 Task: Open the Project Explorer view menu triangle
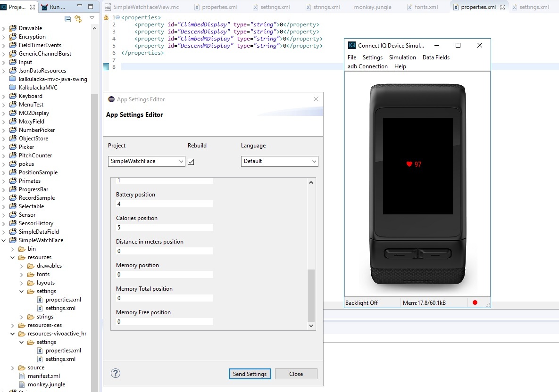[x=92, y=18]
